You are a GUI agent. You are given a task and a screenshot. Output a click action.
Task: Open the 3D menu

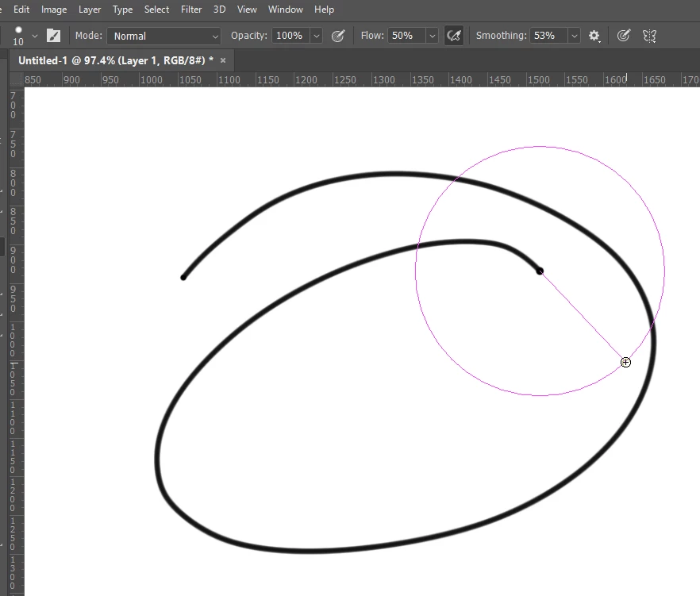[x=219, y=10]
